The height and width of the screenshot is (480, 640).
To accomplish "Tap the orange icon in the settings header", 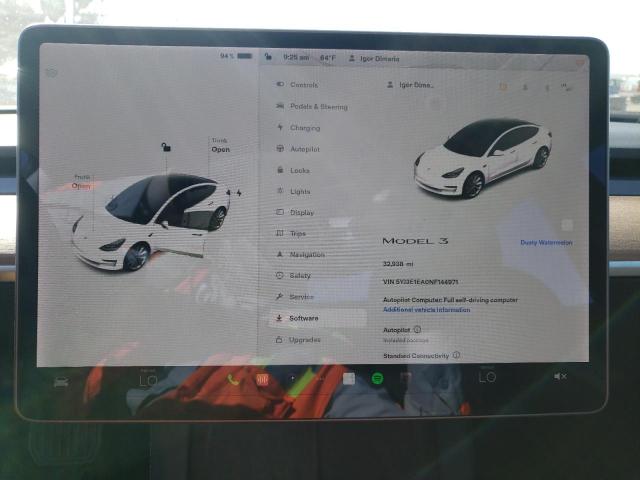I will click(503, 87).
